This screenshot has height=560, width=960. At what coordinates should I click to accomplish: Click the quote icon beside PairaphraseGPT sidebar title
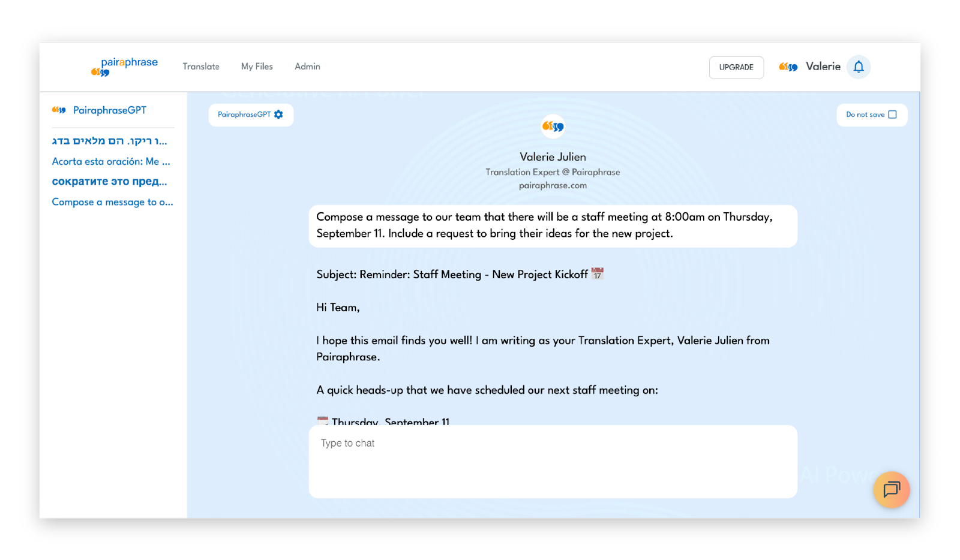pos(59,110)
